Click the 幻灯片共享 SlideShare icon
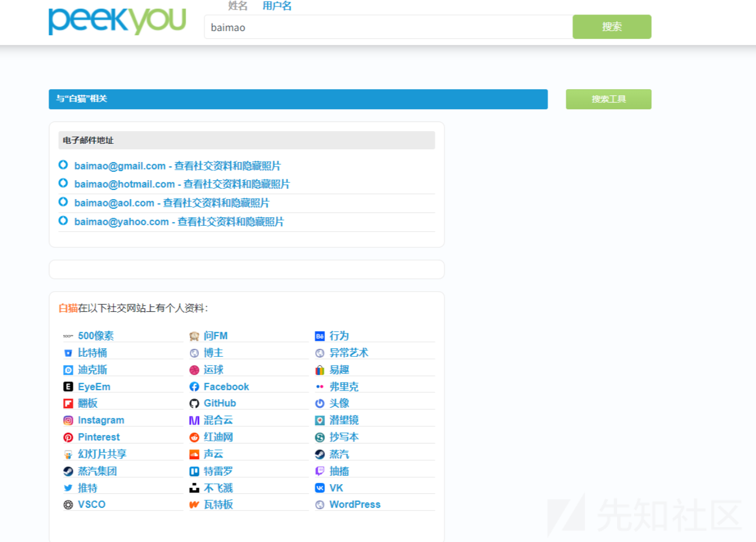Image resolution: width=756 pixels, height=542 pixels. [68, 454]
